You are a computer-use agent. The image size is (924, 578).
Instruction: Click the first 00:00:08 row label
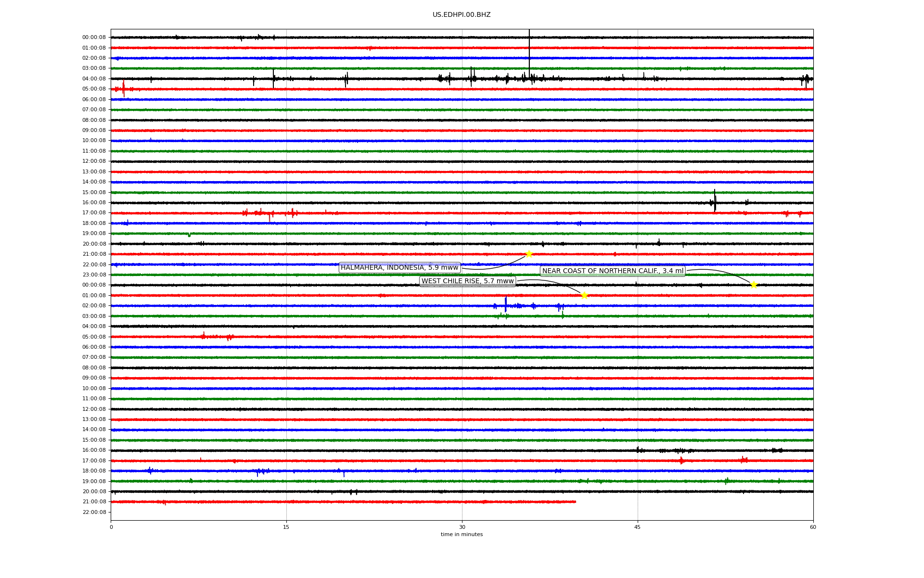[x=94, y=38]
